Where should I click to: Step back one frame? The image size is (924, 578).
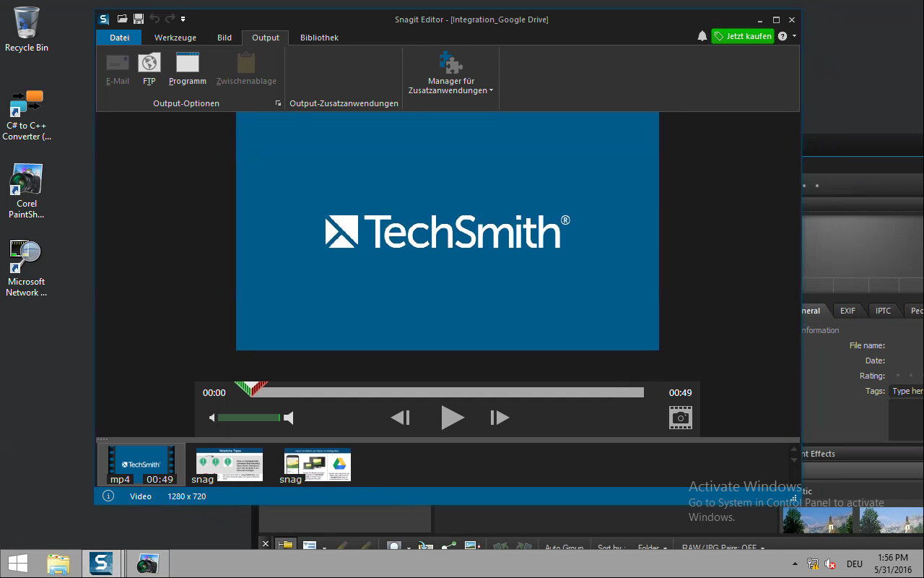tap(401, 418)
